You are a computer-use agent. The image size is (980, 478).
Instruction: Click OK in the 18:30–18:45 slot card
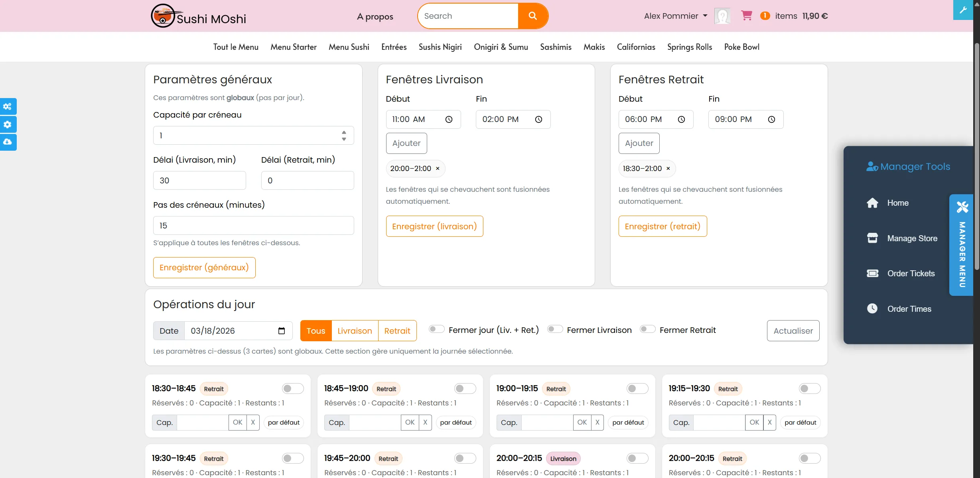(x=237, y=422)
